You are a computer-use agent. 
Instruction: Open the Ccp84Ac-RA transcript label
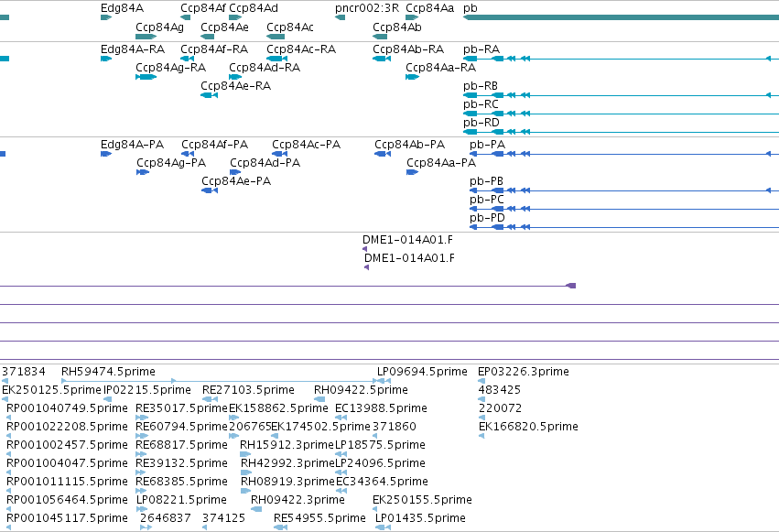301,49
